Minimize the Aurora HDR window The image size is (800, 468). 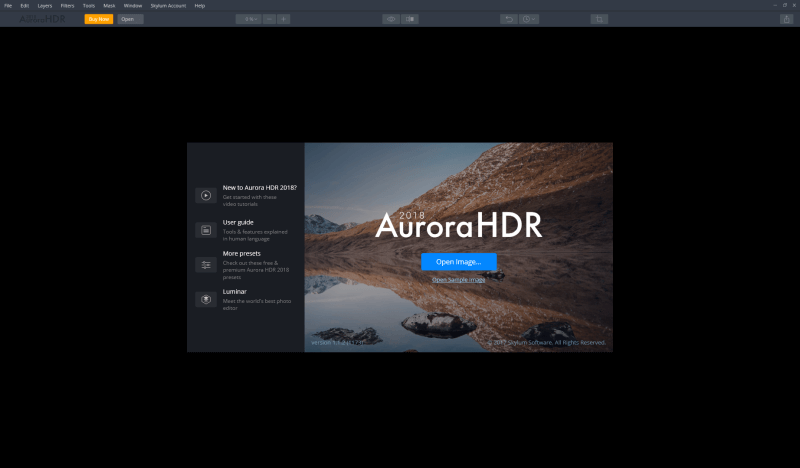(x=775, y=5)
